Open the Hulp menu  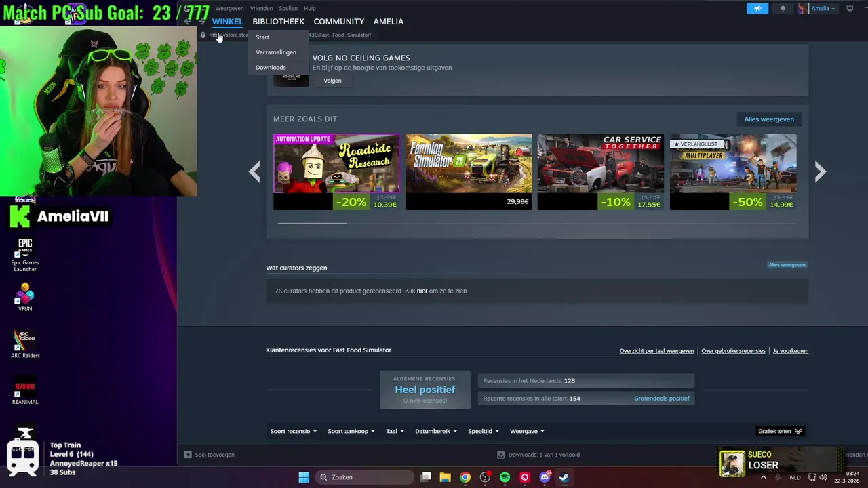(310, 8)
